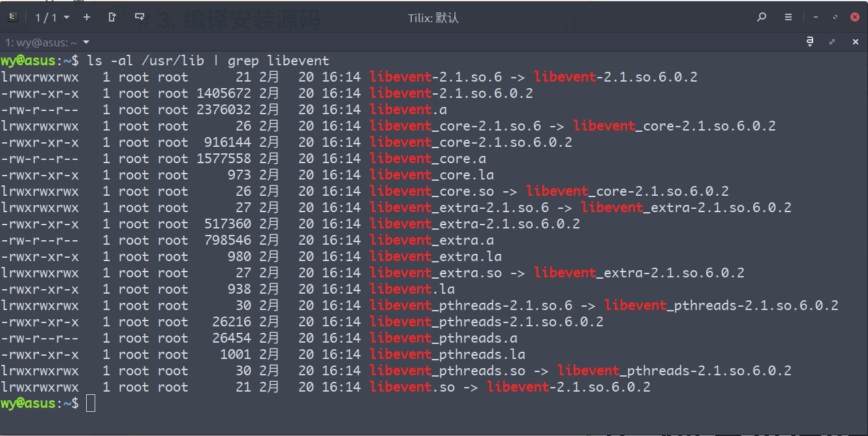Click the 'libevent-2.1.so.6.0.2' filename
868x436 pixels.
(450, 93)
